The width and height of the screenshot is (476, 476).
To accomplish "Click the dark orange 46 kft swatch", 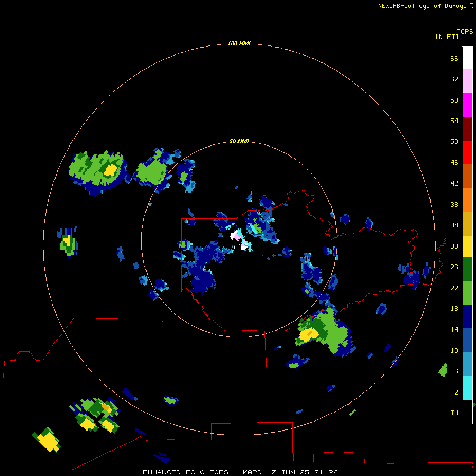I will click(x=467, y=176).
